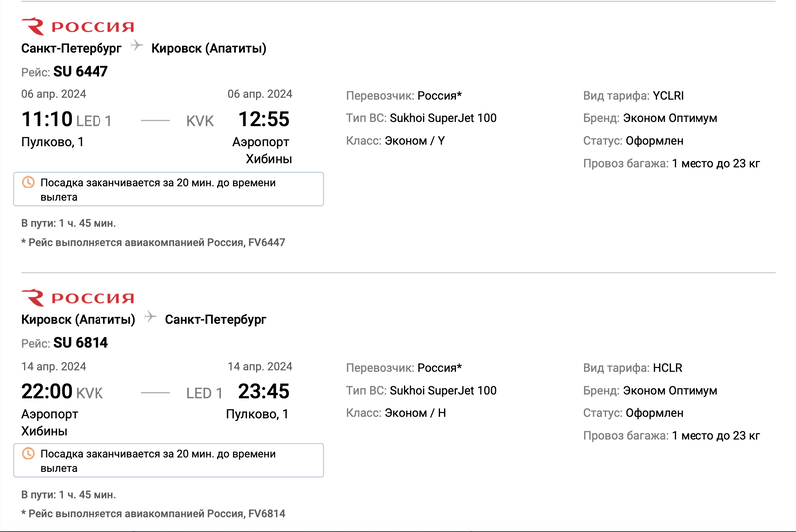Screen dimensions: 796x532
Task: Click the first boarding closes notice box
Action: pyautogui.click(x=168, y=189)
